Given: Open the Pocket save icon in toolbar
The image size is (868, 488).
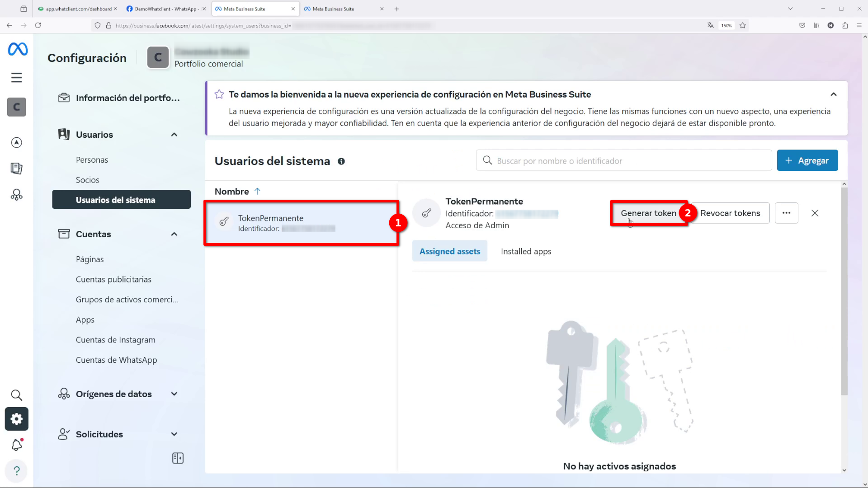Looking at the screenshot, I should pos(802,25).
